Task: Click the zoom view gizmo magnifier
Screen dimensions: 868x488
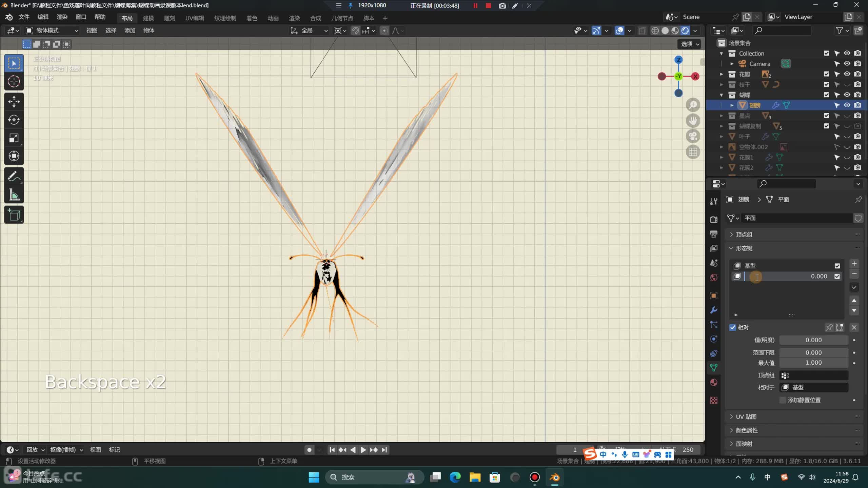Action: click(x=693, y=105)
